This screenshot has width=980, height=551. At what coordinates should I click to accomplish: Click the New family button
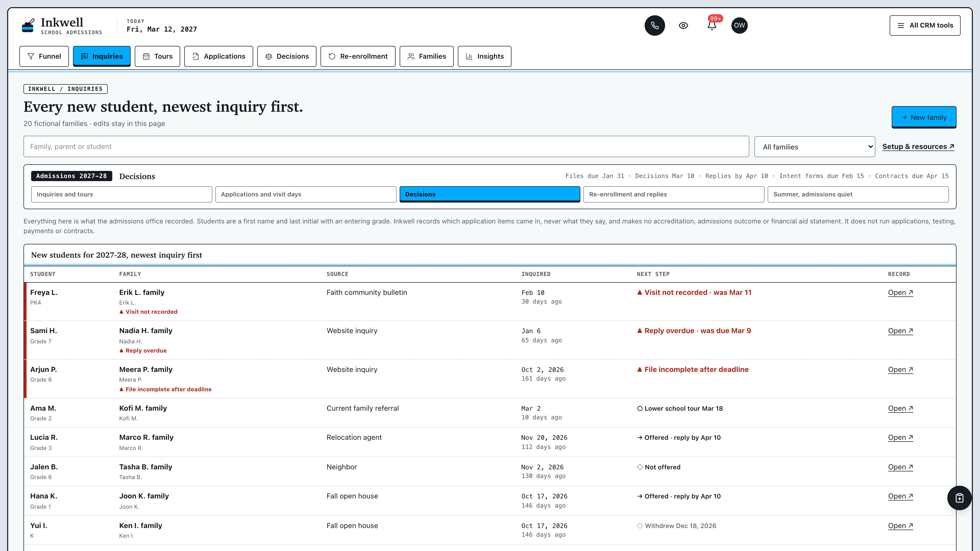(924, 117)
